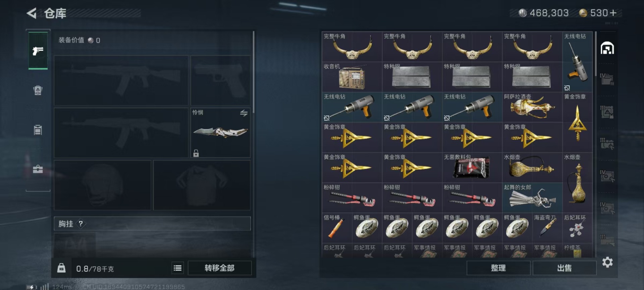Go back using the arrow beside 仓库
Screen dimensions: 644x290
32,13
